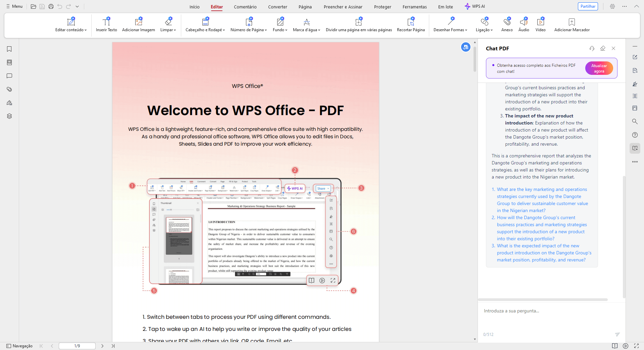Open the comments panel in left sidebar
This screenshot has width=644, height=350.
tap(9, 76)
